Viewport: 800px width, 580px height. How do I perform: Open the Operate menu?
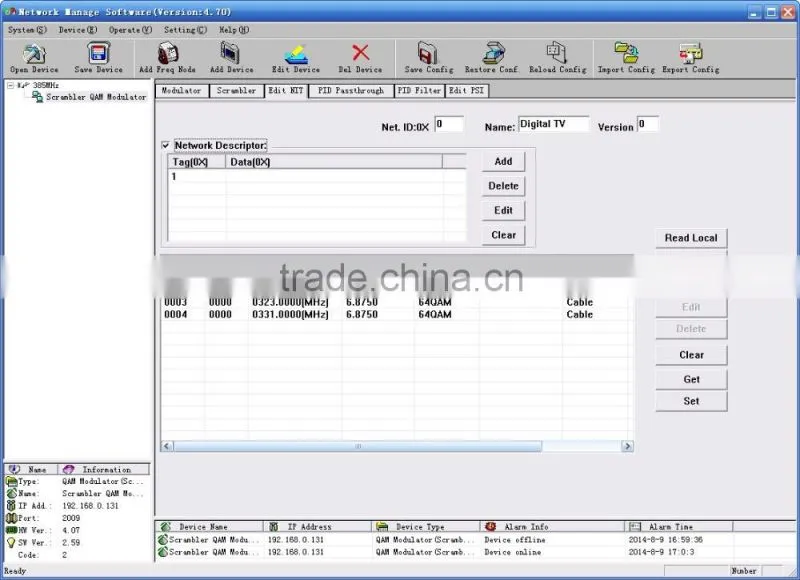[x=130, y=30]
